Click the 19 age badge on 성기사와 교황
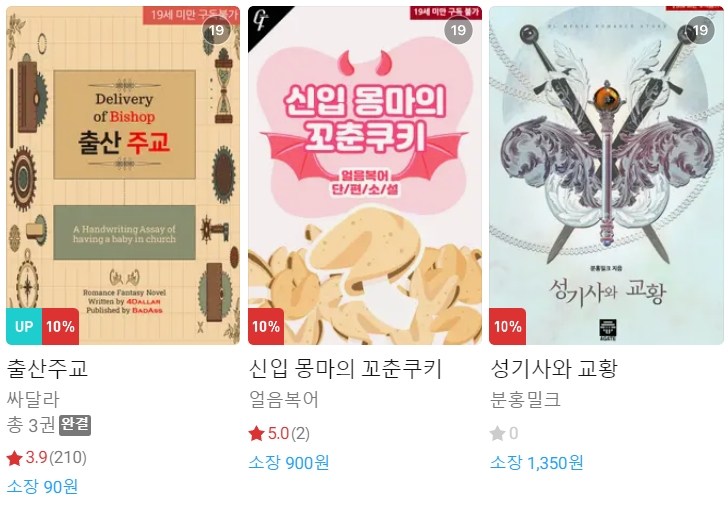Image resolution: width=728 pixels, height=525 pixels. click(x=700, y=31)
